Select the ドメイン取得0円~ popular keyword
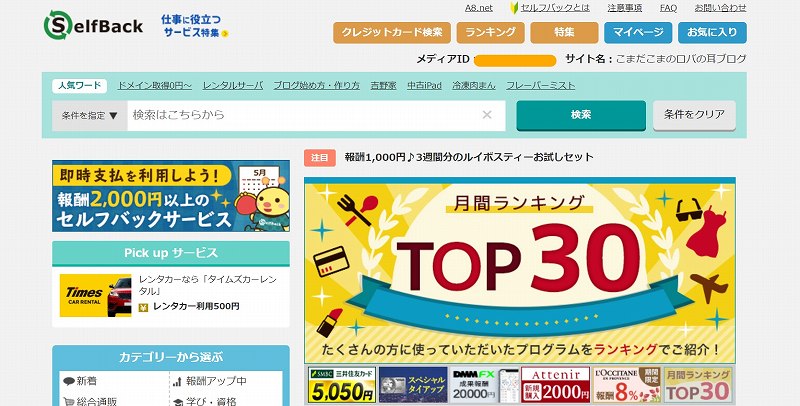This screenshot has height=406, width=800. (155, 86)
